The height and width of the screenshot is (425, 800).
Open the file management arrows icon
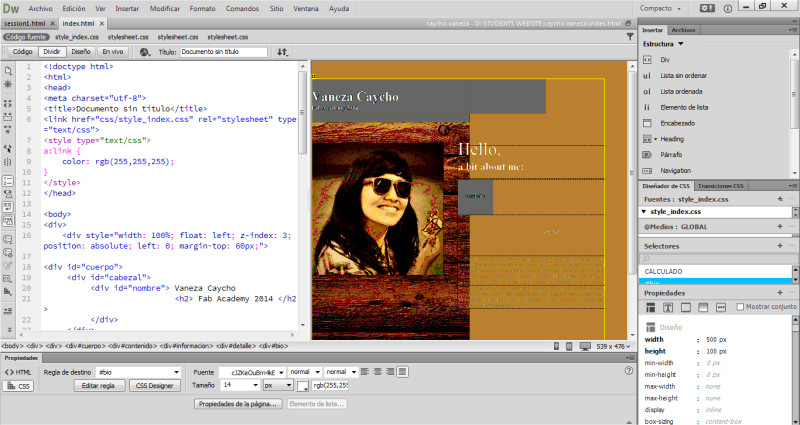(x=283, y=51)
